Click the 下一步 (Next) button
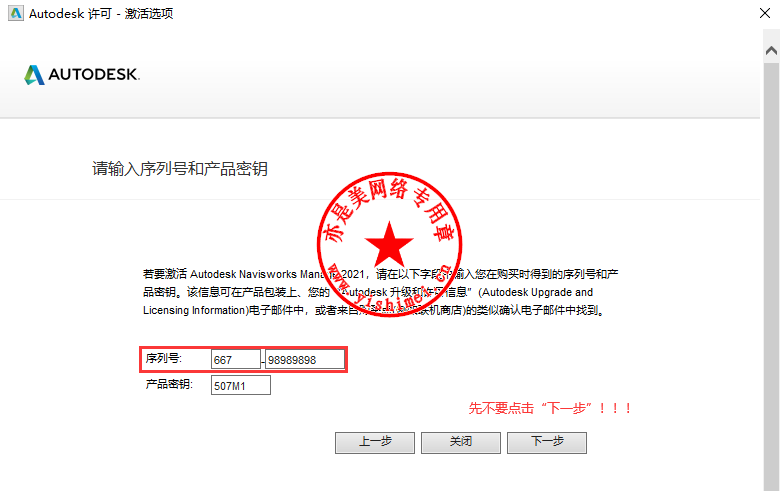 (x=547, y=442)
